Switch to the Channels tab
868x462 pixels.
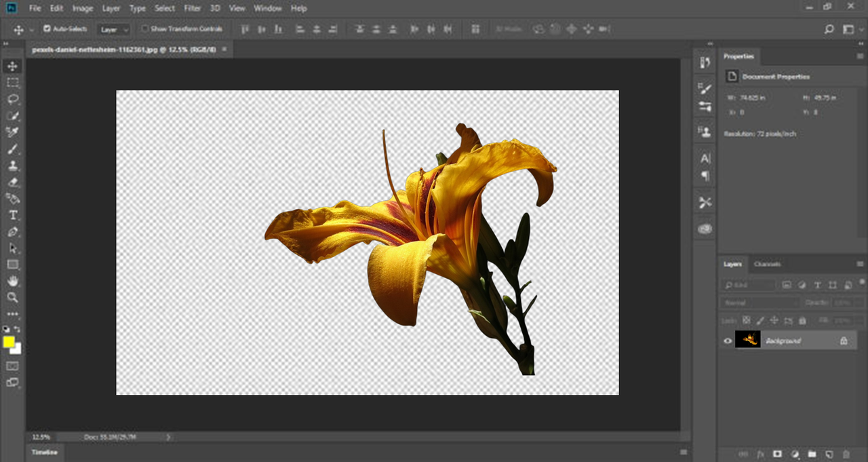coord(767,265)
